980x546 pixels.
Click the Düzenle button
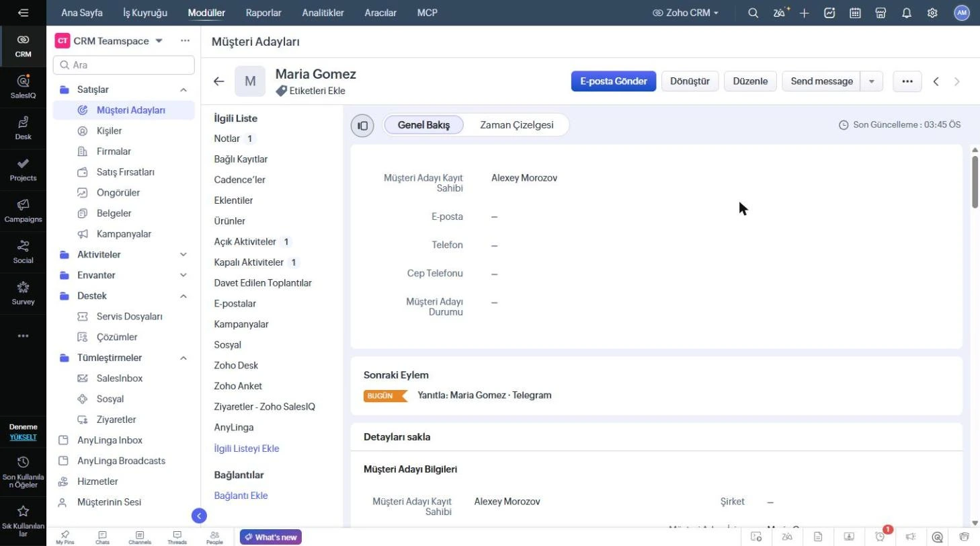pos(750,81)
